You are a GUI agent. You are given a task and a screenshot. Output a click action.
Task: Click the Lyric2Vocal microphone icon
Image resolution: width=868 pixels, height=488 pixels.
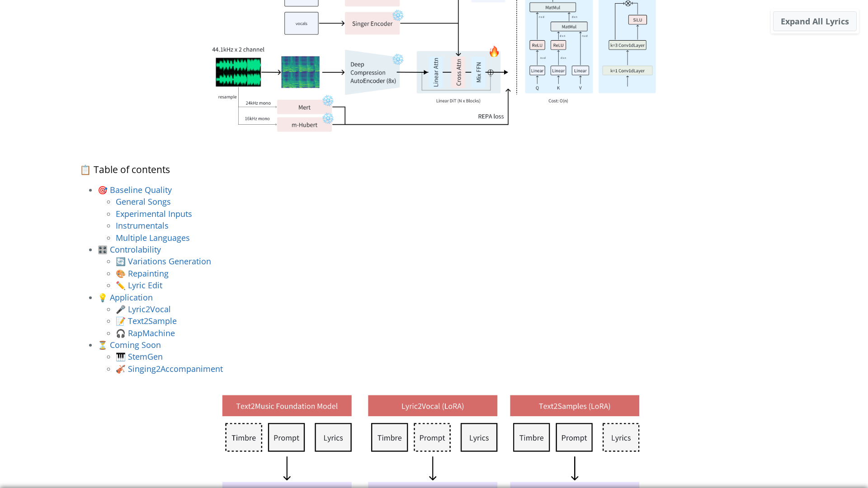pos(120,310)
